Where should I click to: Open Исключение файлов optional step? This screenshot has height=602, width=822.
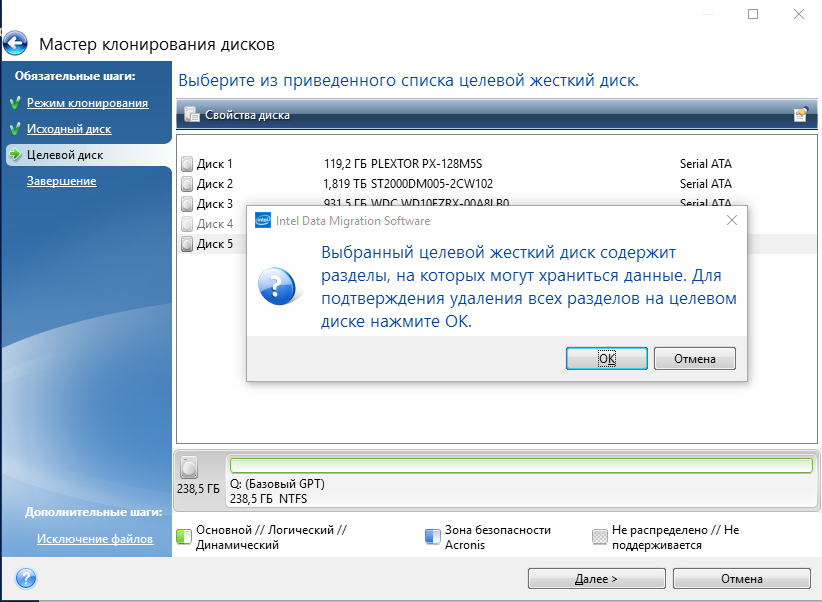(x=95, y=539)
